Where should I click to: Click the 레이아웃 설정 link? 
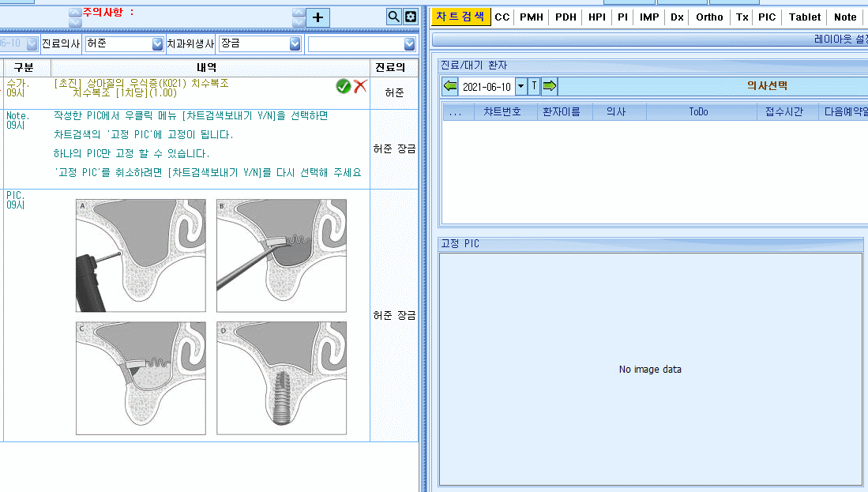pos(840,39)
